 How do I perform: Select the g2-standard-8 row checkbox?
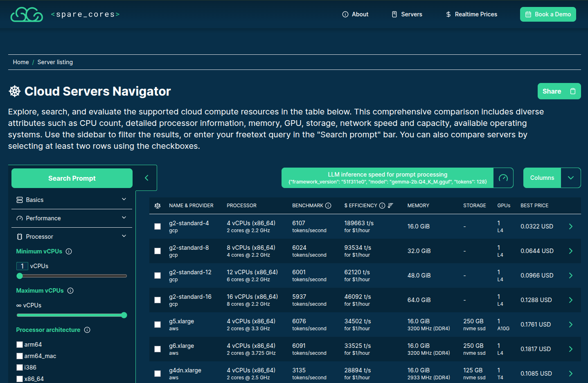pyautogui.click(x=158, y=251)
